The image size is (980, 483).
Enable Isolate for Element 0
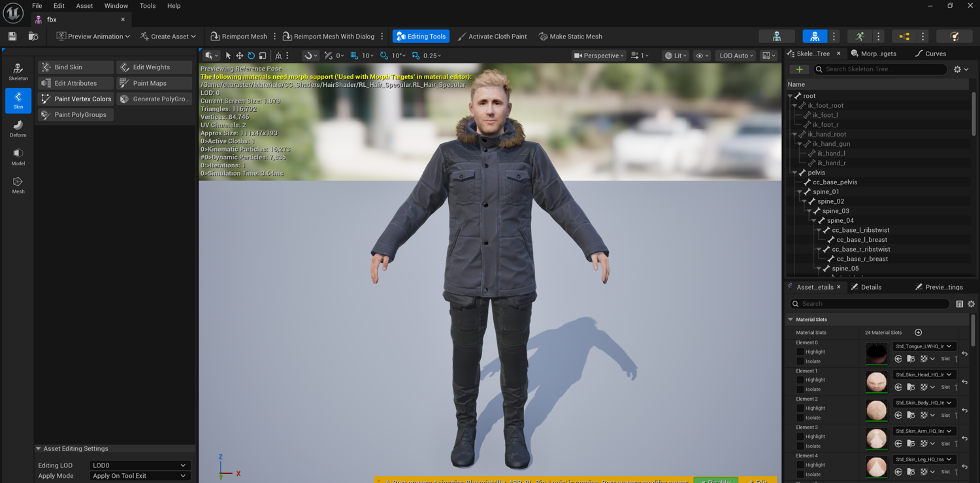pyautogui.click(x=800, y=361)
